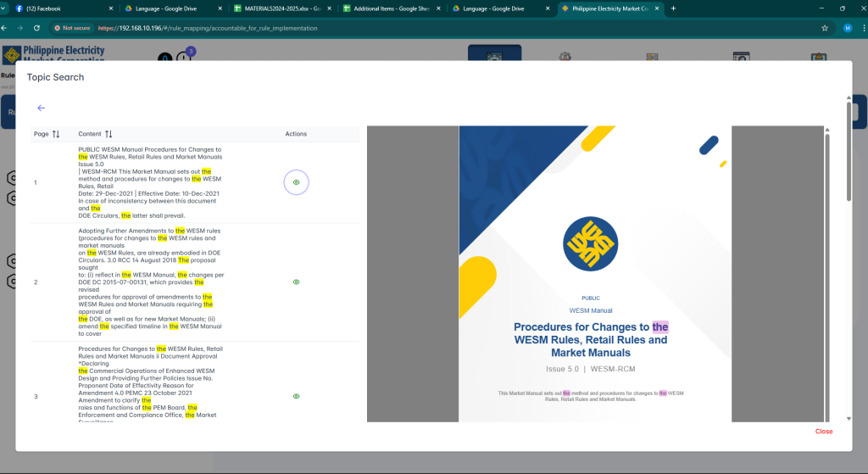Click the 'Topic Search' dialog title
Screen dimensions: 868x474
pos(55,77)
